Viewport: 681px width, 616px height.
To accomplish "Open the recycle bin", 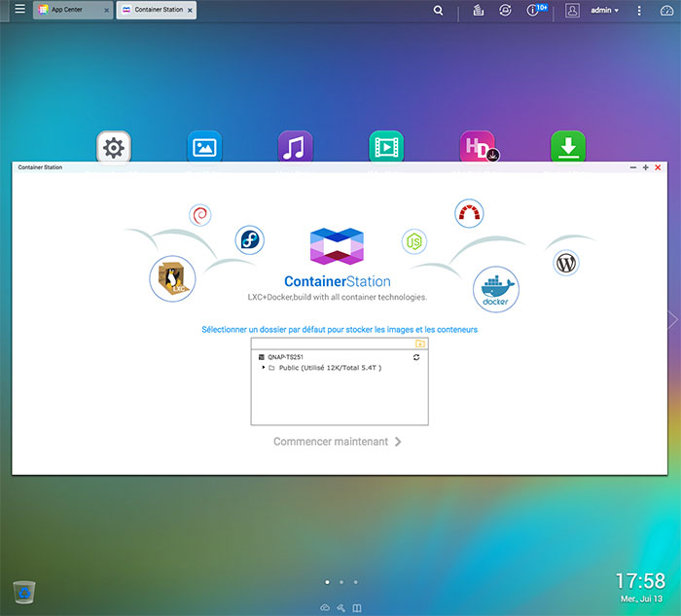I will point(24,592).
